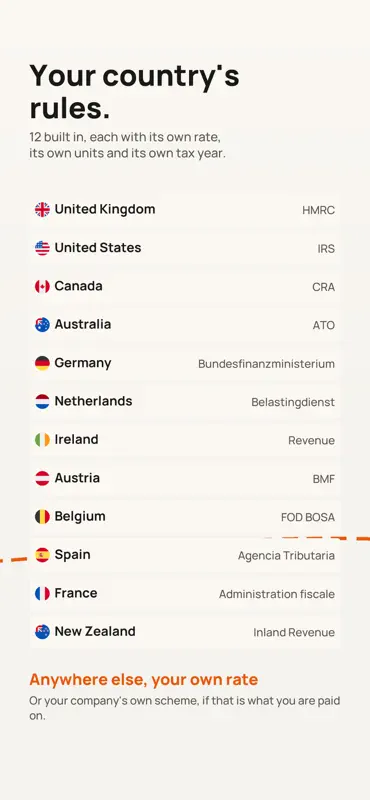Click the Austria flag icon
Screen dimensions: 370x800
point(42,478)
